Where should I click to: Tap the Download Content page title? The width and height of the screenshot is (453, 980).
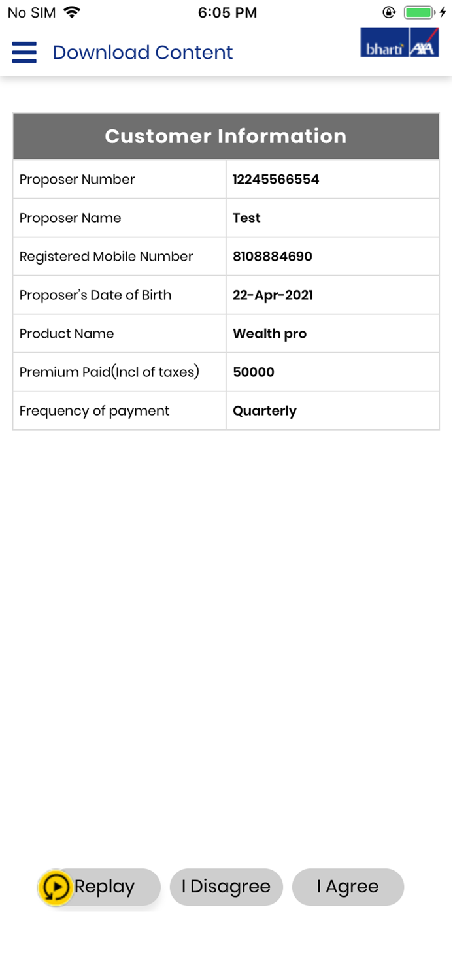pyautogui.click(x=143, y=52)
